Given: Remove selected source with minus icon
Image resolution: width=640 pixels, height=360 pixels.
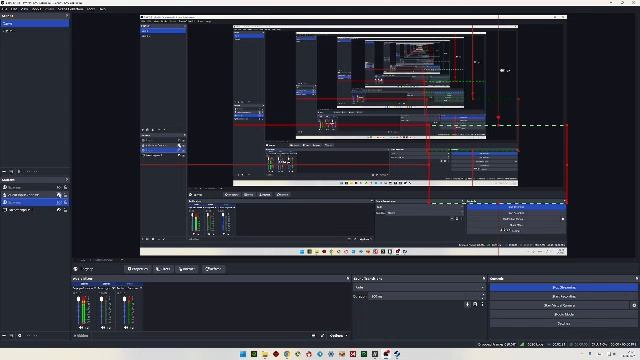Looking at the screenshot, I should (11, 336).
